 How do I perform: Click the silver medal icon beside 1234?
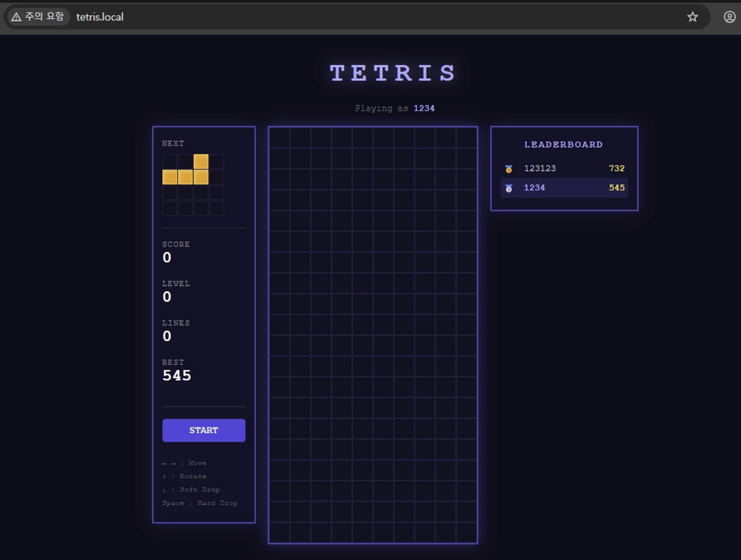509,188
